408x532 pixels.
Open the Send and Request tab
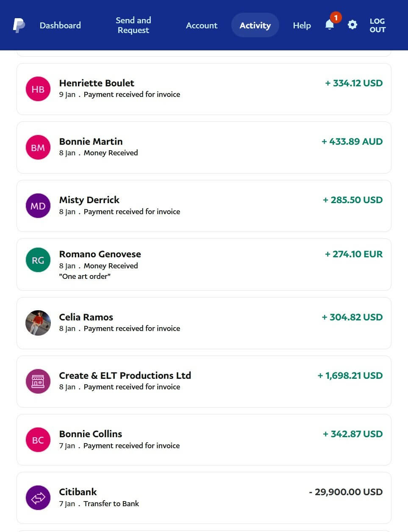133,25
